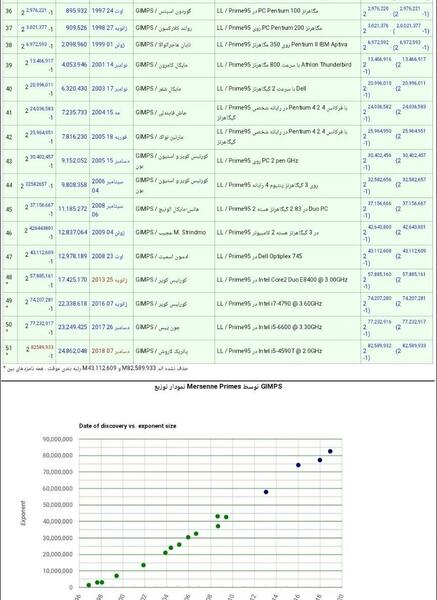The width and height of the screenshot is (437, 600).
Task: Open the 11,185,272 digits link in row 45
Action: [x=73, y=209]
